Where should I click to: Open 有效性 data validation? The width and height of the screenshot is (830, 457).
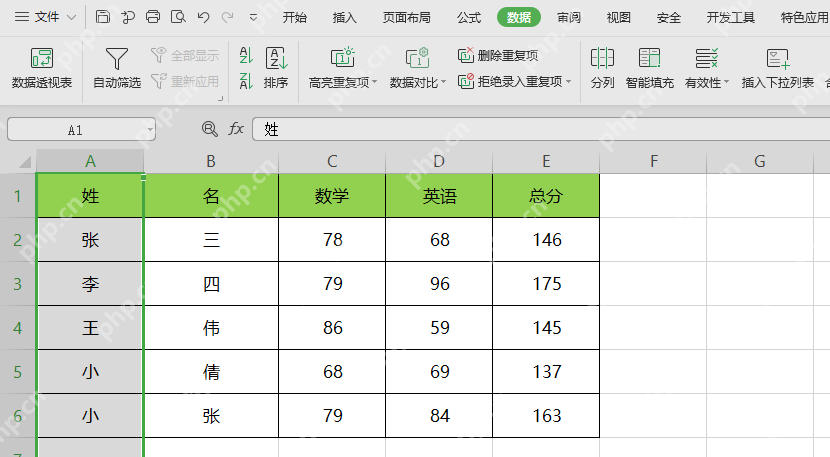(707, 68)
